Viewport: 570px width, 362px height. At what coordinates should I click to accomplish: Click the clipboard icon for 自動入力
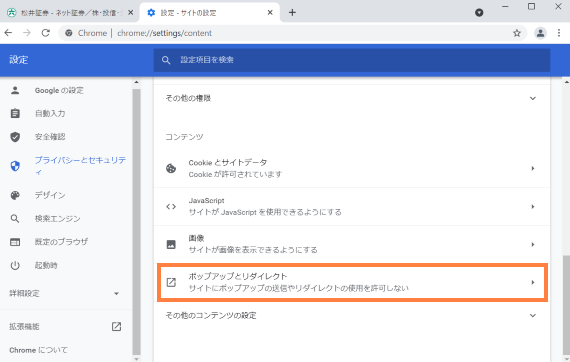[15, 113]
